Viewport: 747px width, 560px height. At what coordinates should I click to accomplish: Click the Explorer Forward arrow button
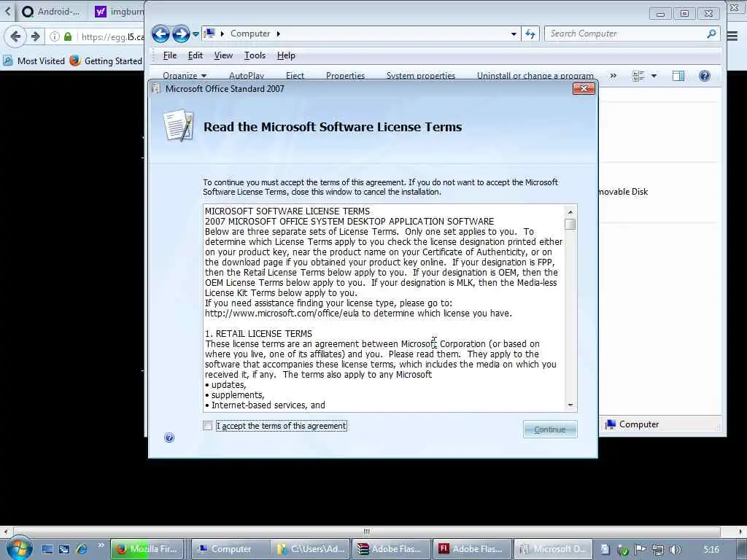(181, 34)
